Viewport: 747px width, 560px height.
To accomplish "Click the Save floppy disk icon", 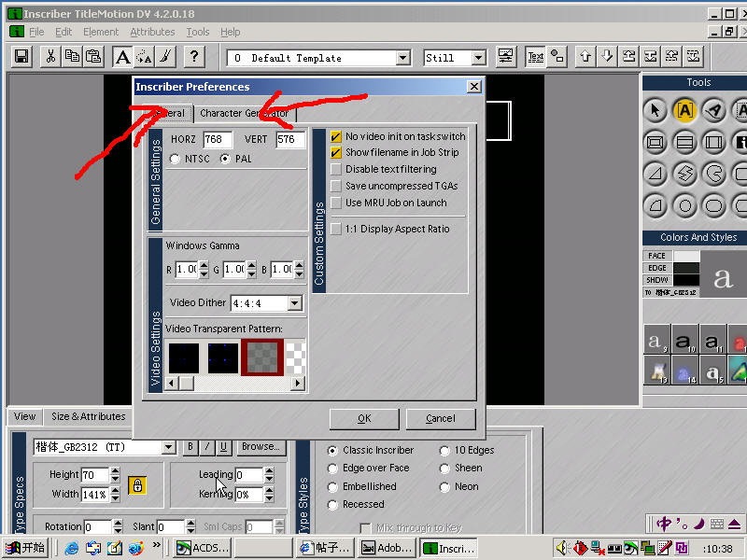I will (x=21, y=57).
